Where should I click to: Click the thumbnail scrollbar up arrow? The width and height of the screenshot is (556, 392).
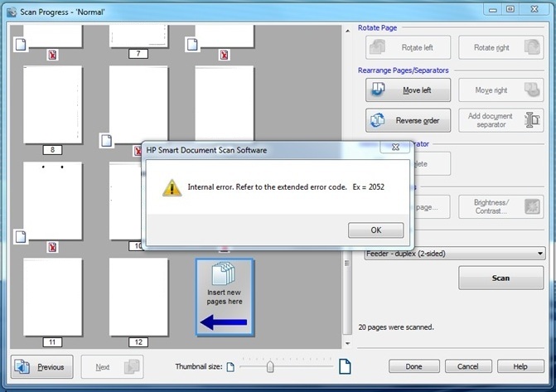[347, 31]
